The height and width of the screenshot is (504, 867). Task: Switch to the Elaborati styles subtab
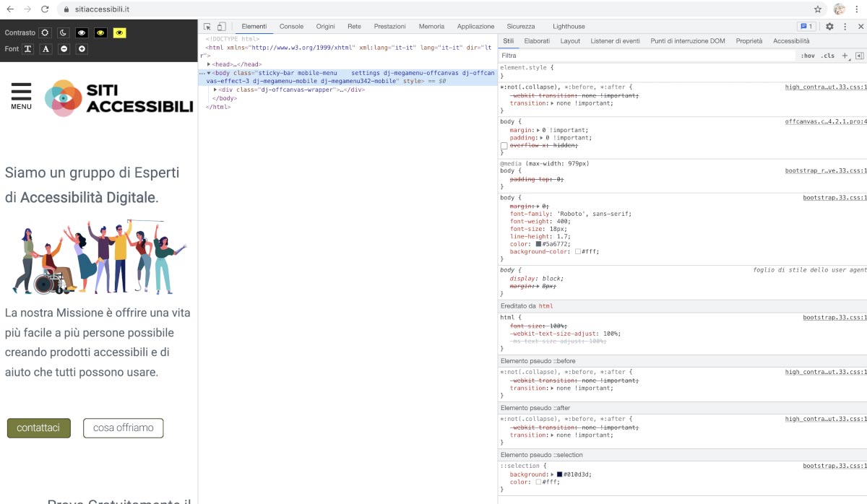tap(537, 41)
